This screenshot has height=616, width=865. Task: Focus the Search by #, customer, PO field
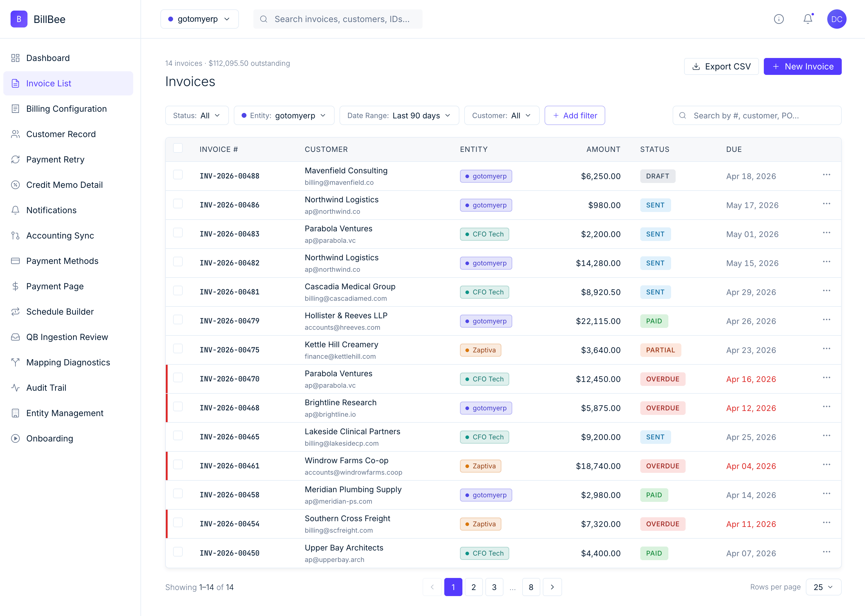click(x=757, y=115)
